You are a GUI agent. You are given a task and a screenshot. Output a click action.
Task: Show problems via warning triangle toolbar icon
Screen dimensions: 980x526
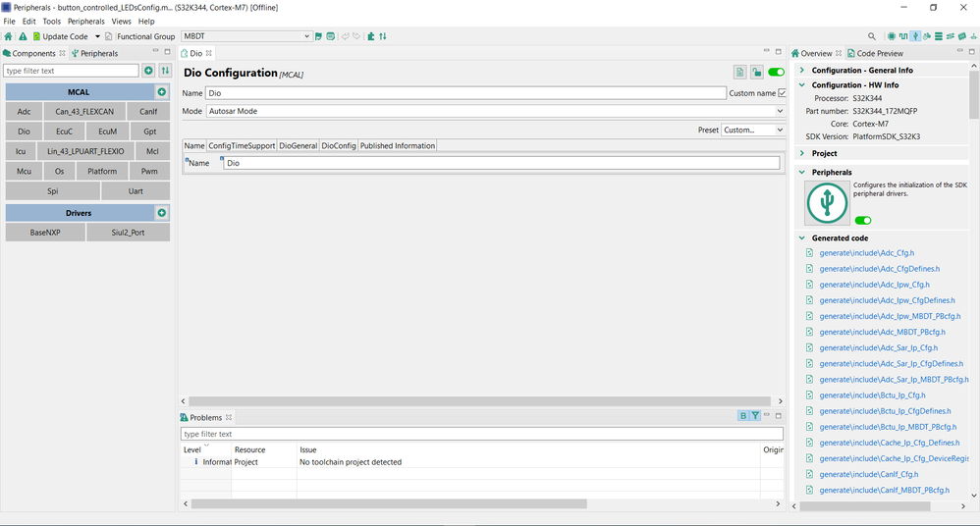23,36
